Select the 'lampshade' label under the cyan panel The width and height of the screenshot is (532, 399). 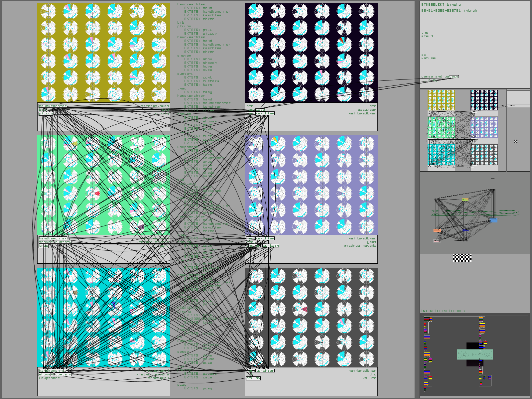pyautogui.click(x=49, y=378)
